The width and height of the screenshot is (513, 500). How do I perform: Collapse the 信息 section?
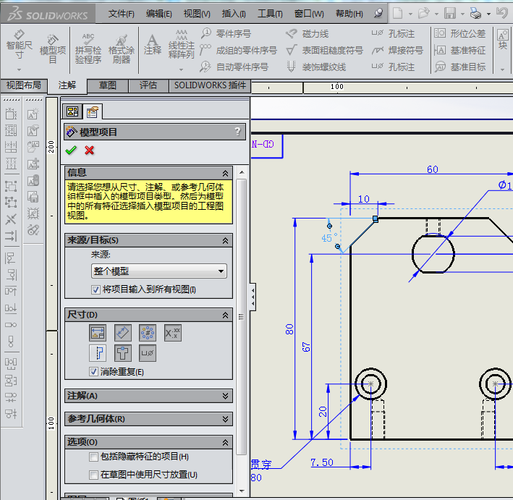[225, 173]
